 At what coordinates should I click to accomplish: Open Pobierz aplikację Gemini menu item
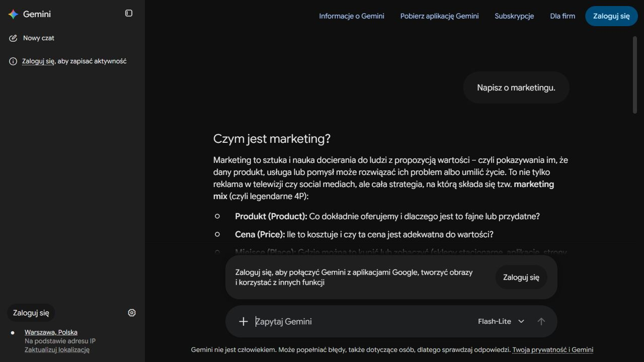(440, 16)
